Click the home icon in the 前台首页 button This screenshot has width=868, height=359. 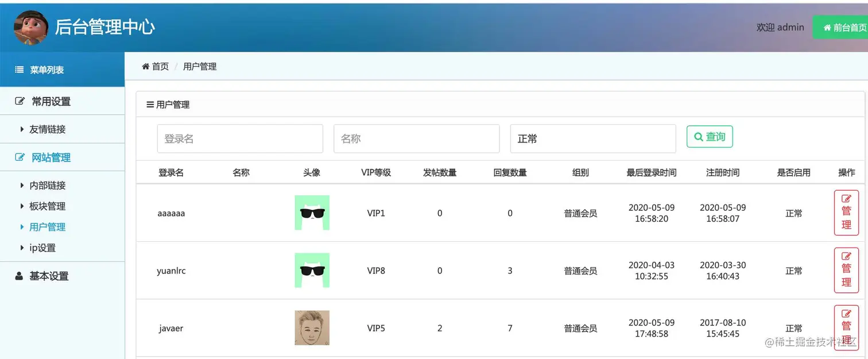click(827, 28)
